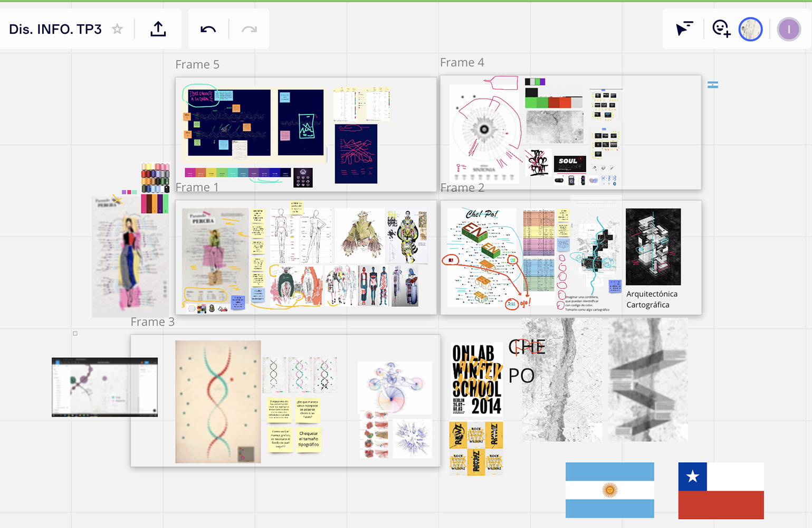Select the Frame 5 title label
This screenshot has height=528, width=812.
pyautogui.click(x=197, y=64)
